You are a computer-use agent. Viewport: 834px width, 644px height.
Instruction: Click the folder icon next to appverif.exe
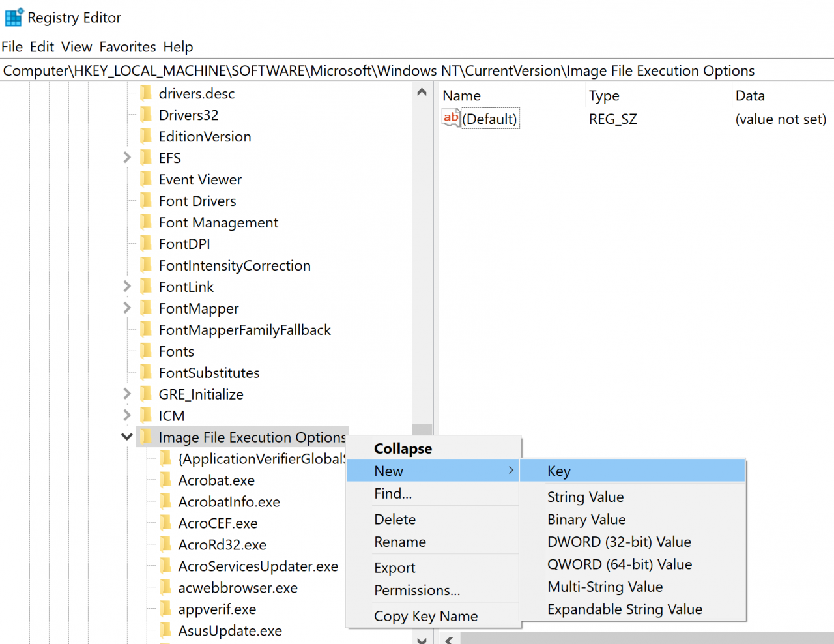[166, 609]
